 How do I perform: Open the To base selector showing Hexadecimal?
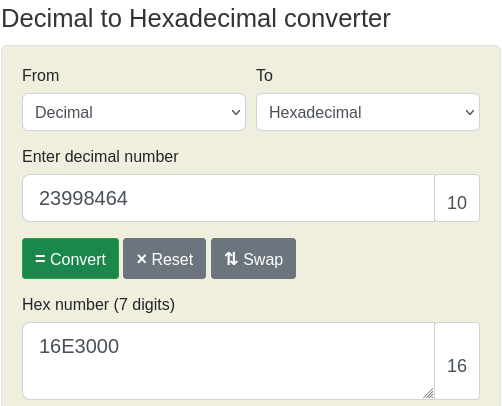point(368,112)
